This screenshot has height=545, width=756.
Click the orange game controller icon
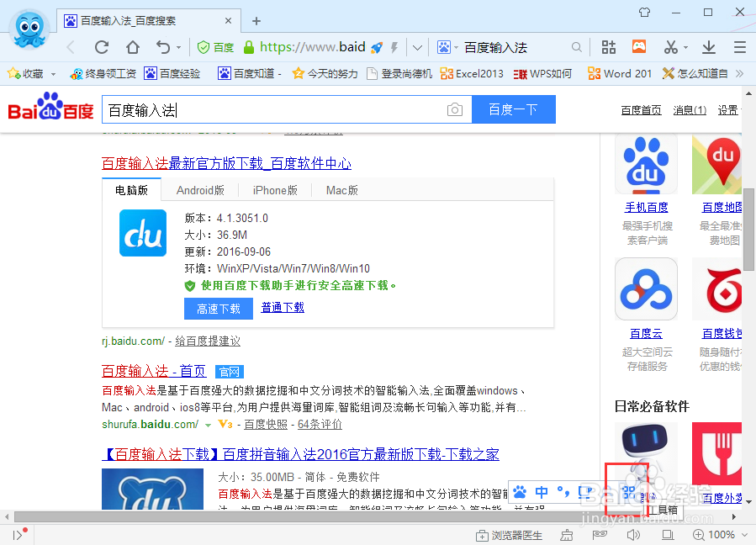pos(639,46)
